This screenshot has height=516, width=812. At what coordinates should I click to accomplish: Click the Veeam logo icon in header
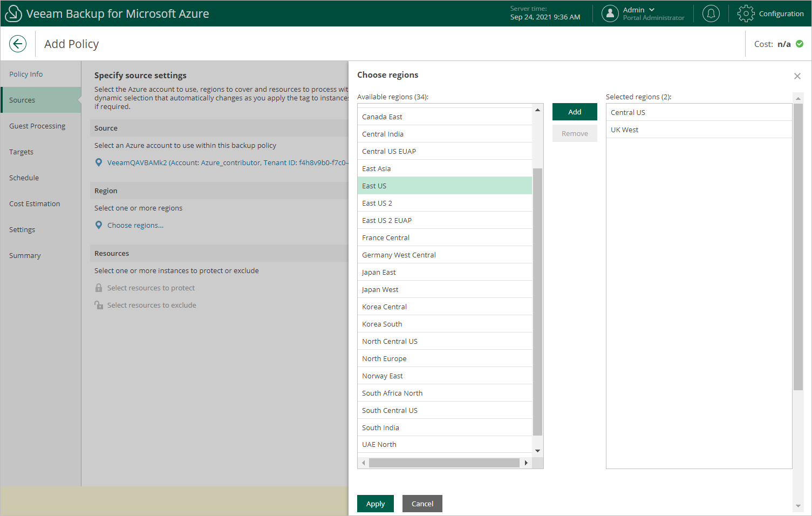[13, 13]
